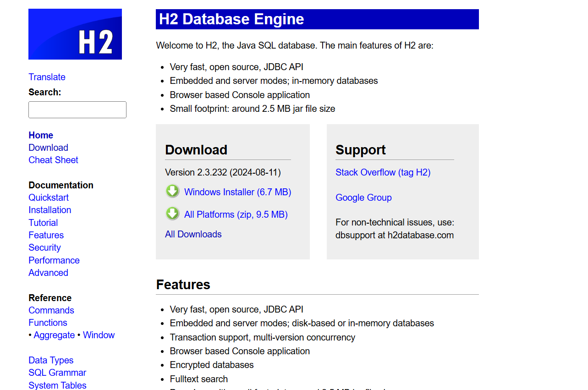Open the All Downloads link
This screenshot has height=390, width=588.
[x=193, y=234]
